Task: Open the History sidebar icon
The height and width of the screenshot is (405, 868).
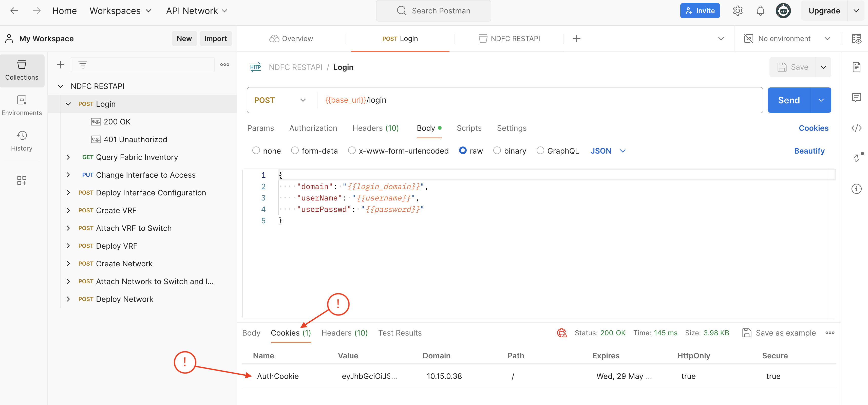Action: coord(22,141)
